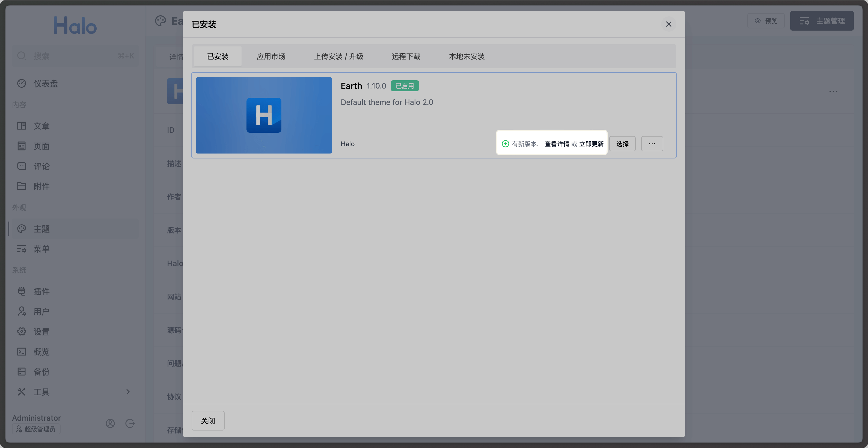This screenshot has height=448, width=868.
Task: Switch to the 远程下载 tab
Action: pyautogui.click(x=406, y=56)
